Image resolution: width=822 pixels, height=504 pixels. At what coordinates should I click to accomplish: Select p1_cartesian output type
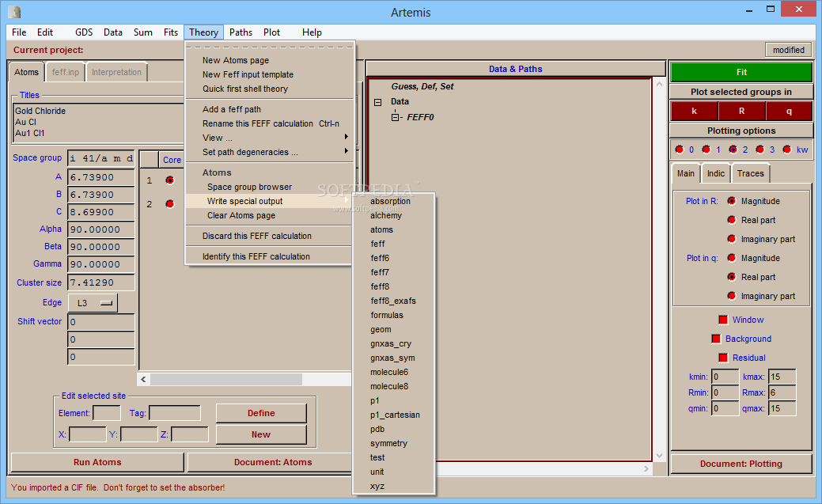(x=394, y=415)
